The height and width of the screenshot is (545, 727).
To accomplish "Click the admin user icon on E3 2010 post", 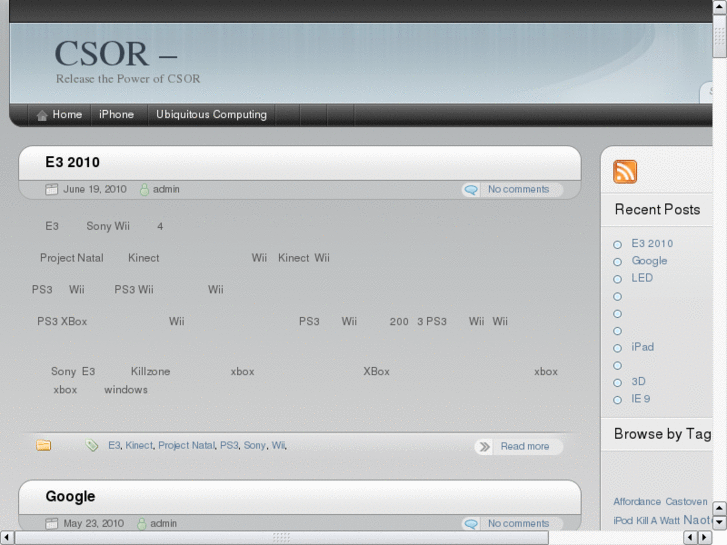I will pos(144,189).
